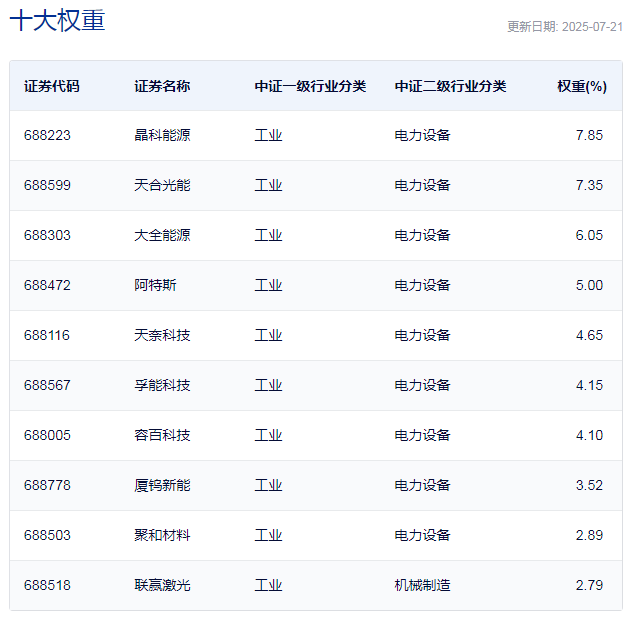Image resolution: width=628 pixels, height=618 pixels.
Task: Click weight value 3.52
Action: (589, 485)
